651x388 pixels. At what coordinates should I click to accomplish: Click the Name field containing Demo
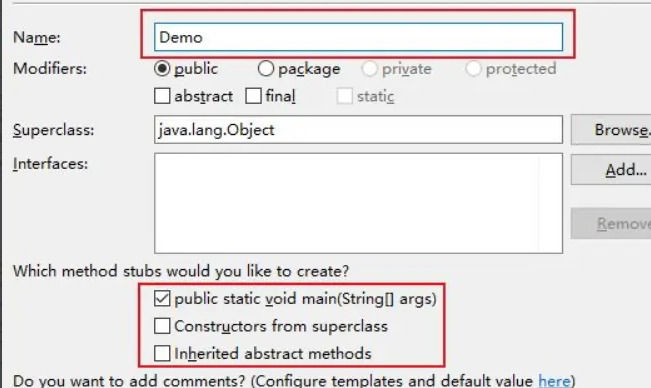tap(358, 37)
